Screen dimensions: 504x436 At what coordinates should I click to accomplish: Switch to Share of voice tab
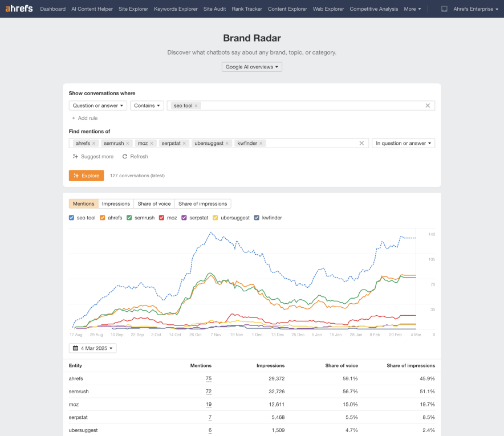[155, 203]
